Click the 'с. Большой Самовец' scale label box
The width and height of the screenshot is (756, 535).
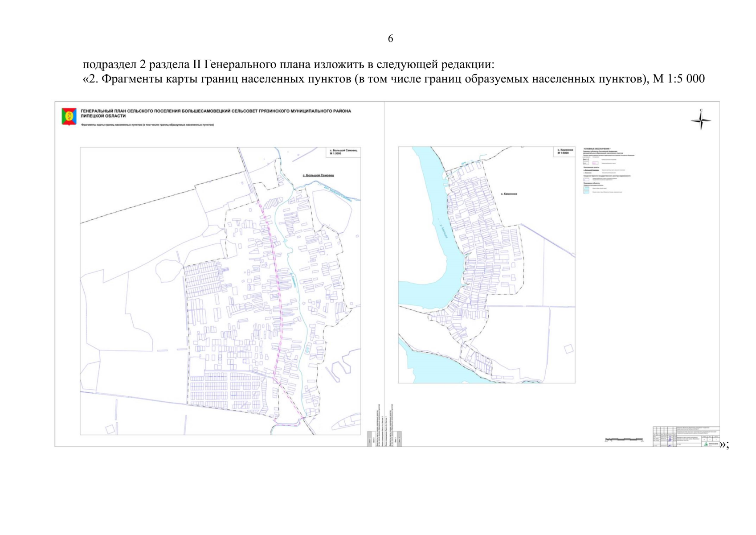point(343,152)
